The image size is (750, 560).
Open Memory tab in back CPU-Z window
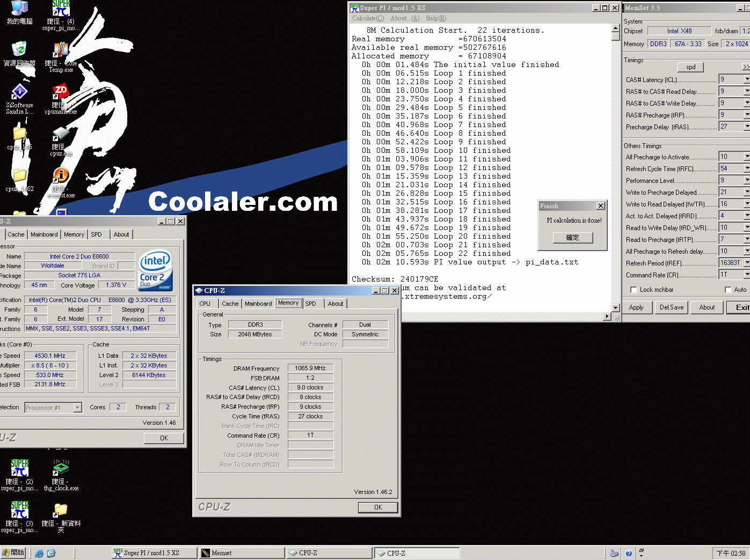tap(74, 234)
